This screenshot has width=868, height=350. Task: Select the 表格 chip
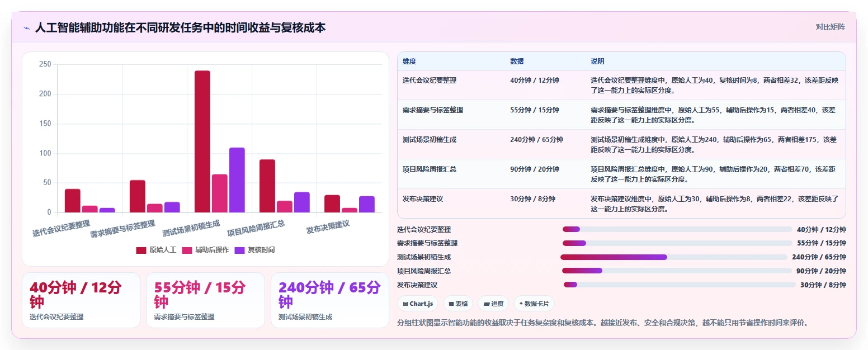click(x=457, y=304)
